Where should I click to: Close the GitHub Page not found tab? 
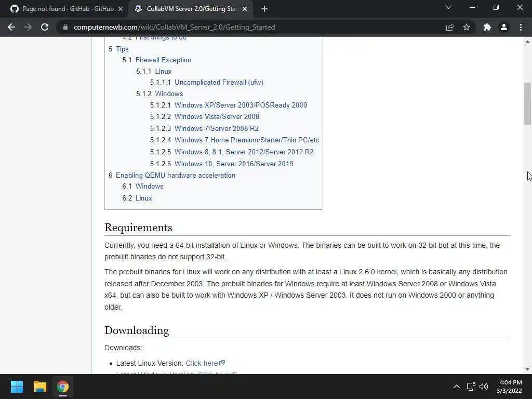pyautogui.click(x=121, y=9)
